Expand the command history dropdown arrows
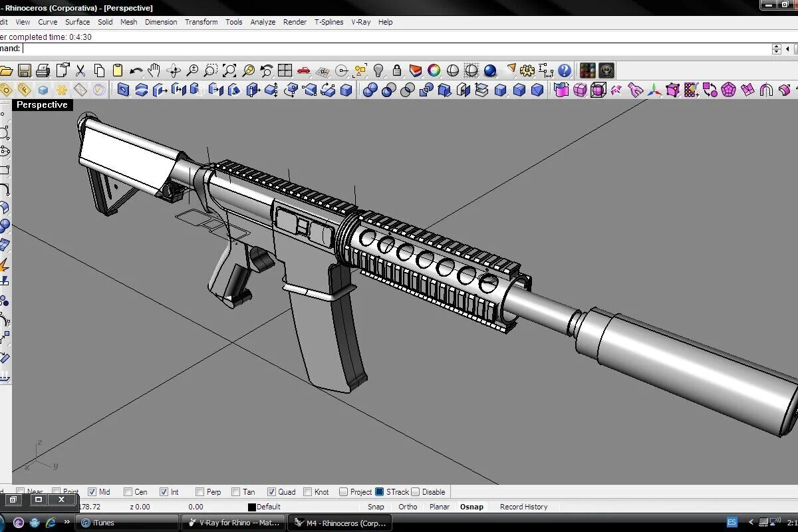 tap(776, 49)
